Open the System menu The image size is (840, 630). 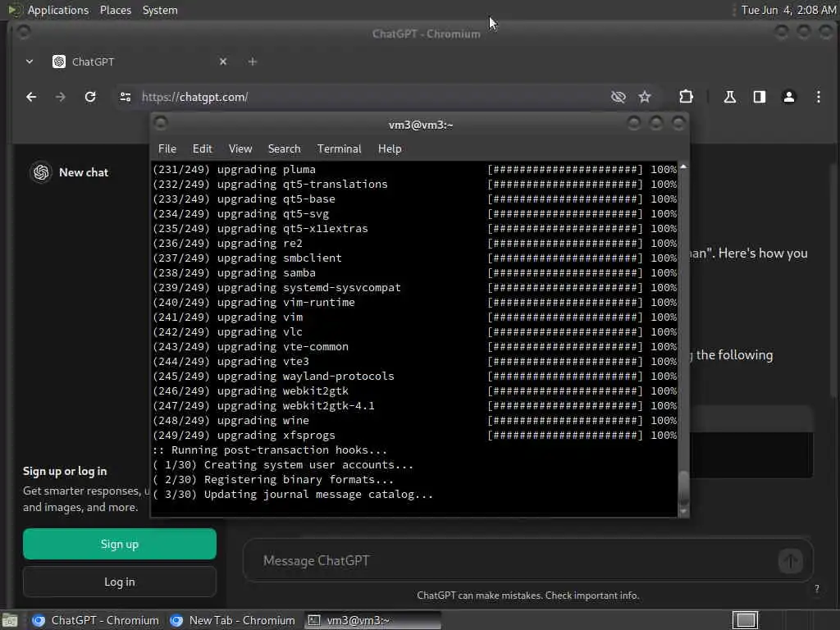[x=160, y=10]
